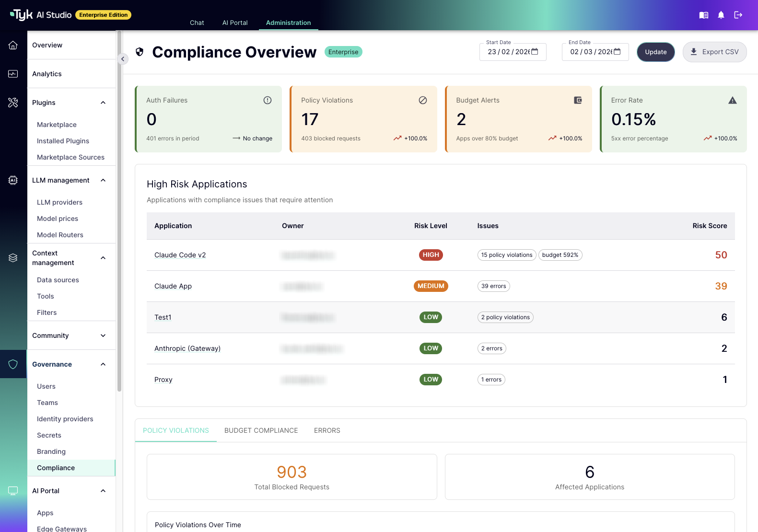
Task: Open the documentation book icon
Action: pos(703,15)
